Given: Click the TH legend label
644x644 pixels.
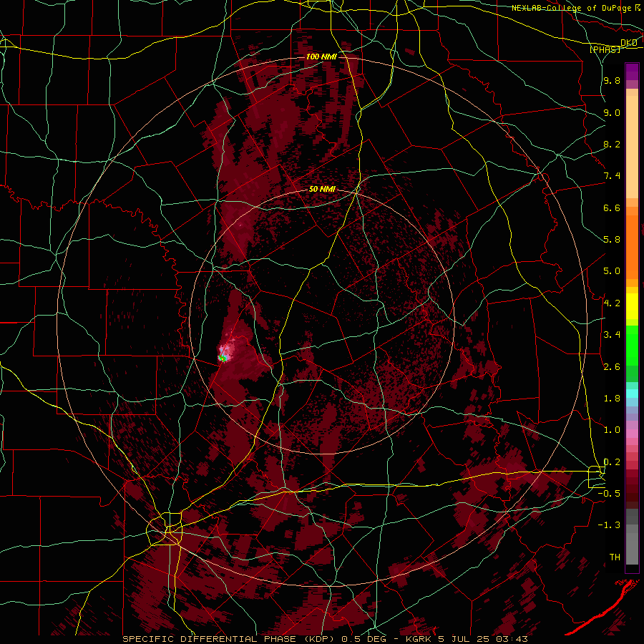Looking at the screenshot, I should (615, 557).
